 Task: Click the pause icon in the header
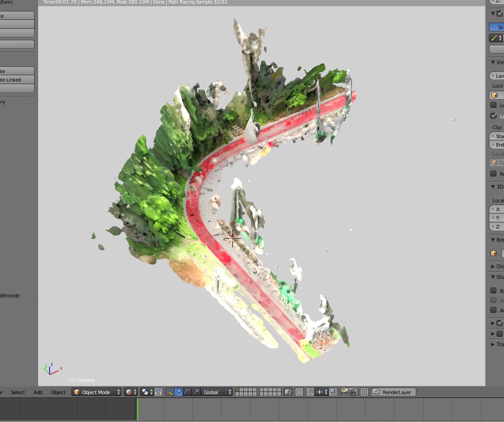point(364,392)
